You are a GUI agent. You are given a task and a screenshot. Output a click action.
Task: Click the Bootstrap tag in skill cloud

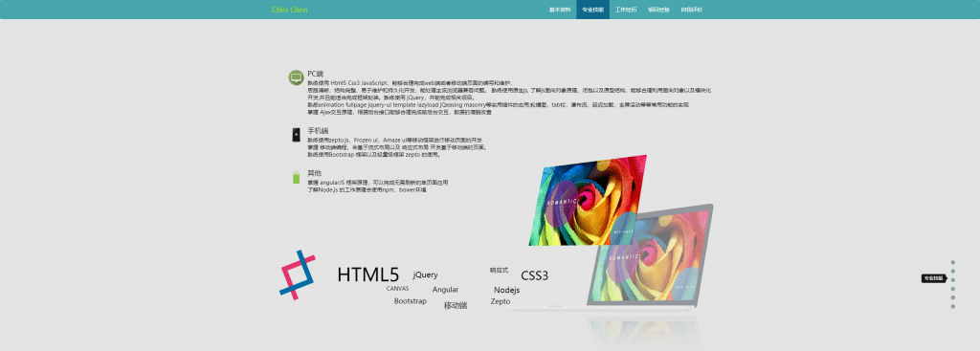tap(410, 301)
